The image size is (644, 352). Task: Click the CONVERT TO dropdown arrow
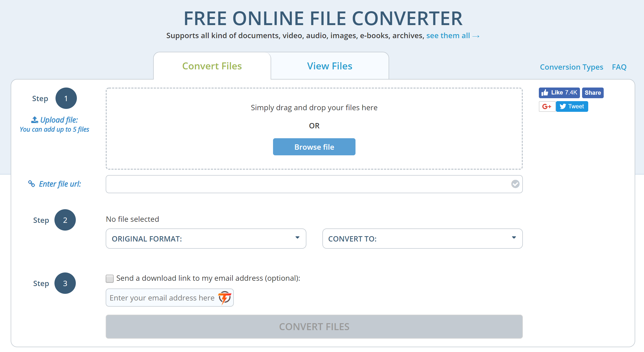pyautogui.click(x=514, y=238)
